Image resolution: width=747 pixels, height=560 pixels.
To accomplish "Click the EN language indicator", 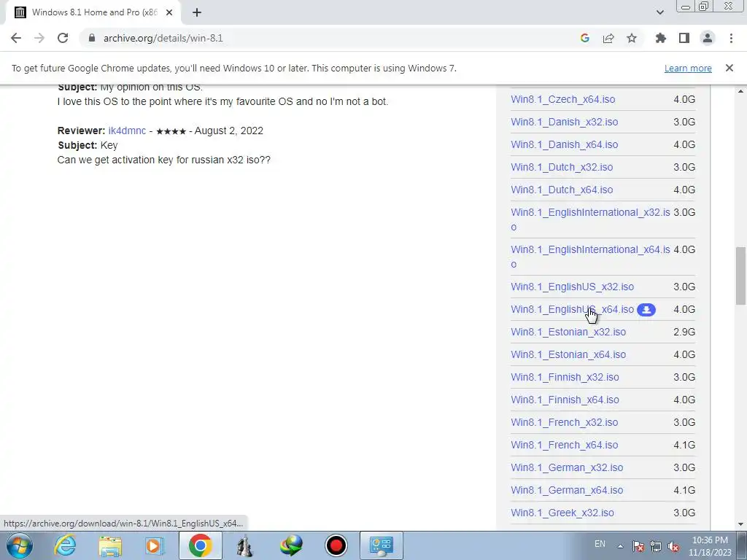I will pyautogui.click(x=600, y=544).
